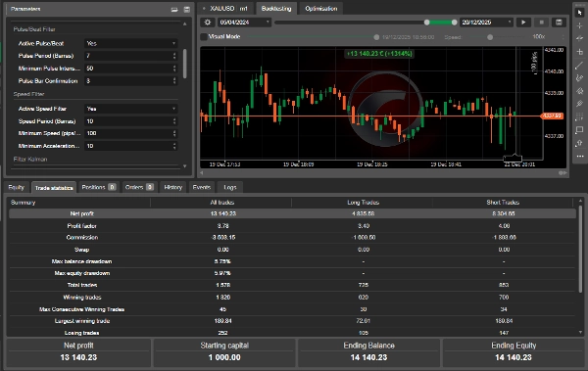
Task: Select the trend line drawing tool
Action: (x=580, y=66)
